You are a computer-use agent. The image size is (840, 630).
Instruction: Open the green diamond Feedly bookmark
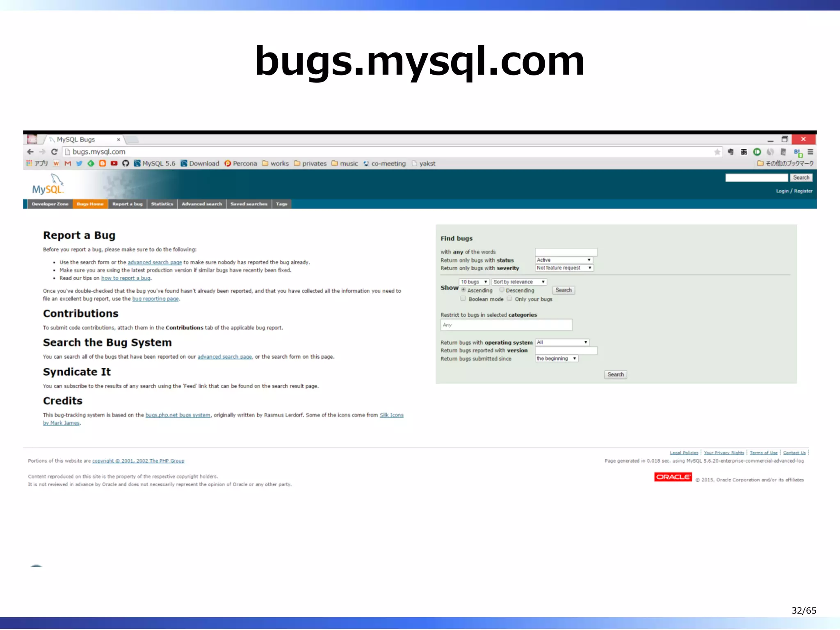pos(91,163)
